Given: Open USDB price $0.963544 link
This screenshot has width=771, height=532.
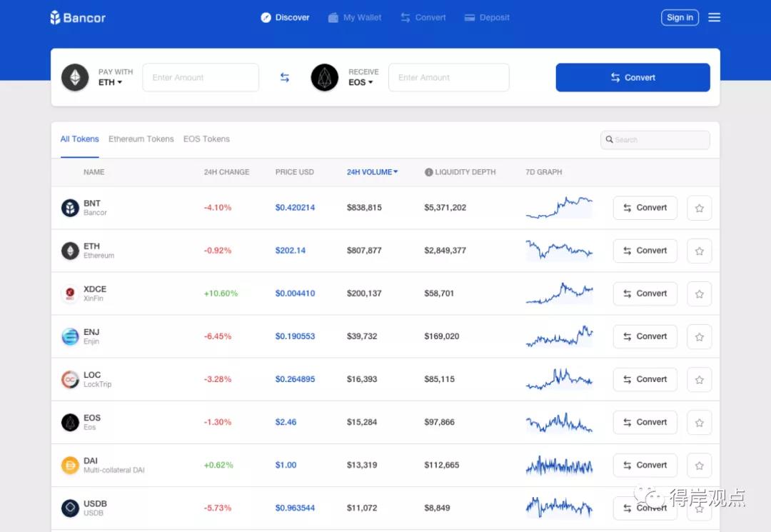Looking at the screenshot, I should tap(295, 508).
